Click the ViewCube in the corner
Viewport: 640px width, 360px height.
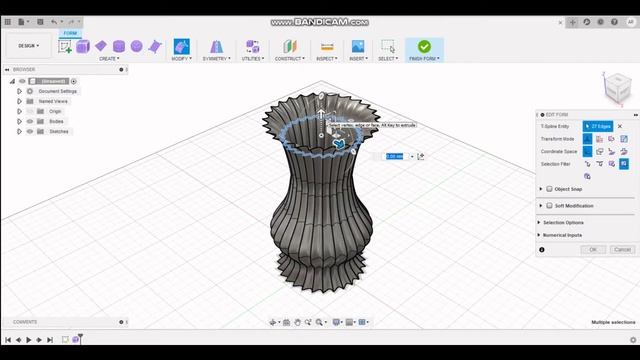coord(617,89)
